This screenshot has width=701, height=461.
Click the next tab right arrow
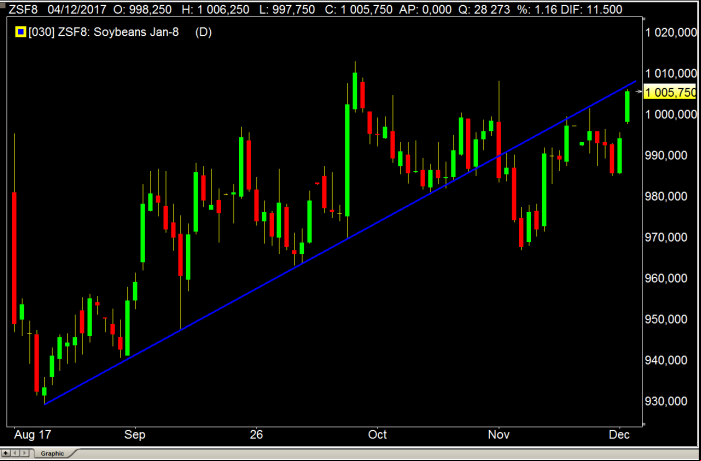[24, 453]
